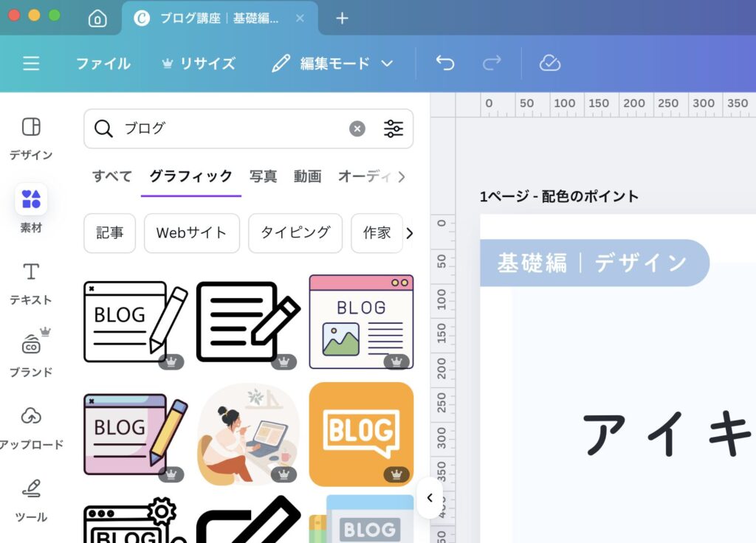
Task: Select the 作家 keyword chip
Action: [377, 233]
